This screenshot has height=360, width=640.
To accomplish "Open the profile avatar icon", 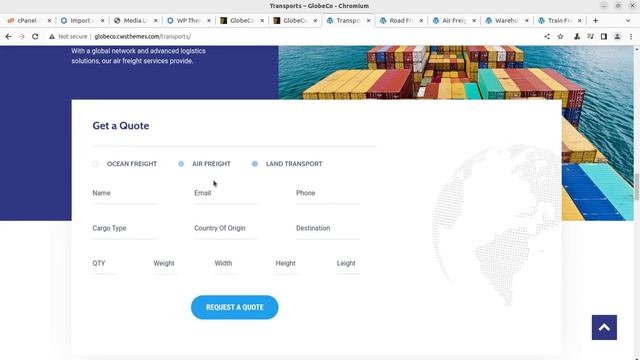I will coord(617,36).
